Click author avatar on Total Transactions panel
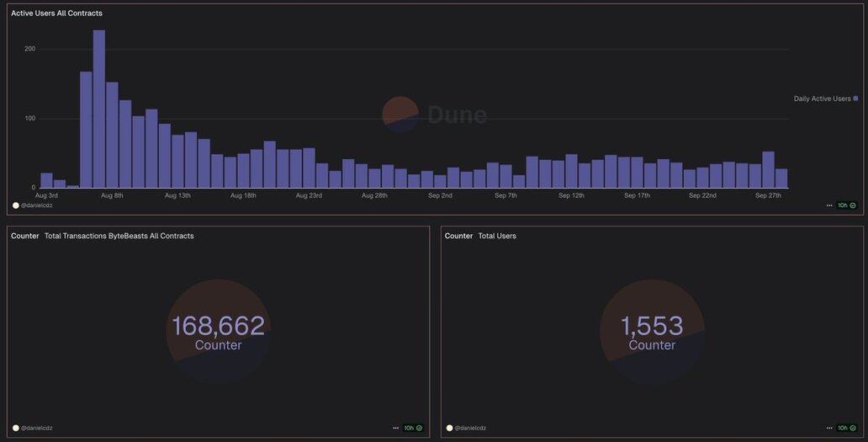 (x=15, y=429)
